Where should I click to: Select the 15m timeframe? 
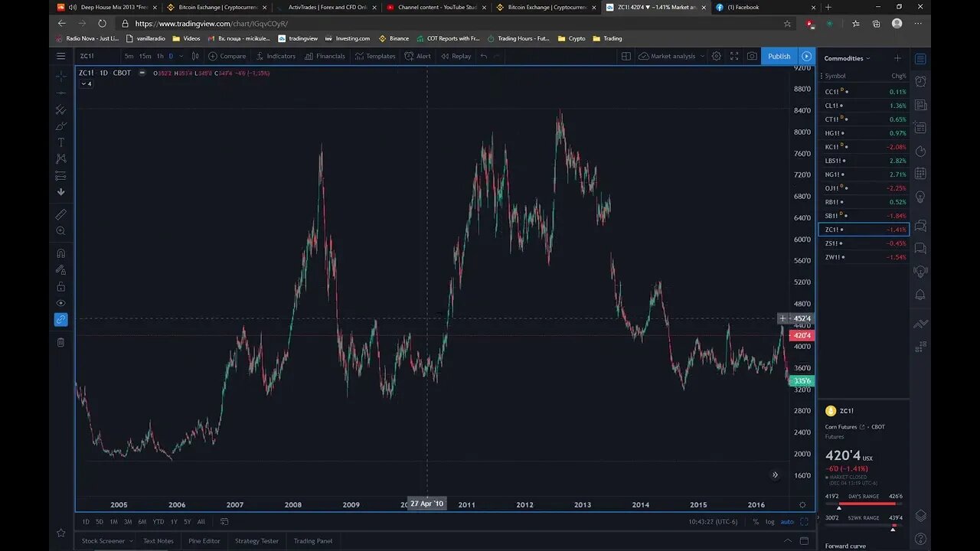coord(145,56)
